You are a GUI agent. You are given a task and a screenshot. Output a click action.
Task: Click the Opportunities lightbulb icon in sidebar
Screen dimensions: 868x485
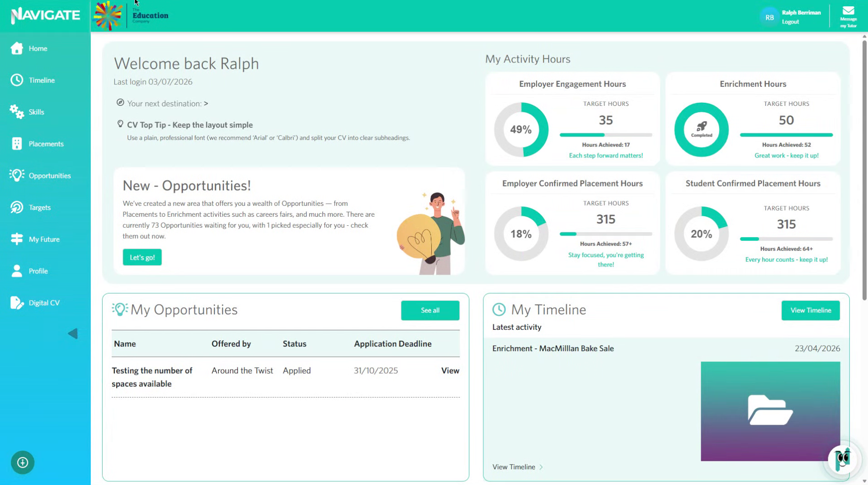(x=17, y=175)
